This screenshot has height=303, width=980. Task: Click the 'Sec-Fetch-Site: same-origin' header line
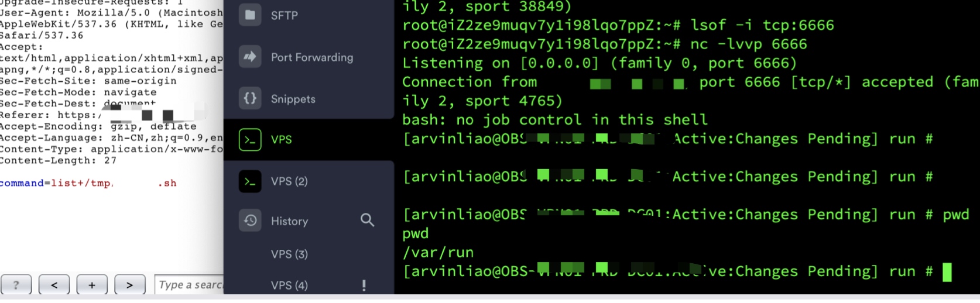pyautogui.click(x=88, y=81)
